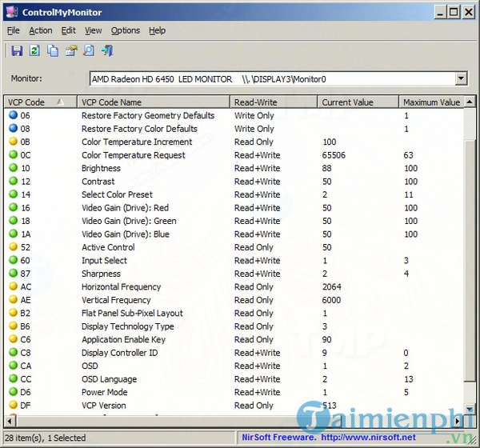Click the Current Value column header

click(358, 102)
